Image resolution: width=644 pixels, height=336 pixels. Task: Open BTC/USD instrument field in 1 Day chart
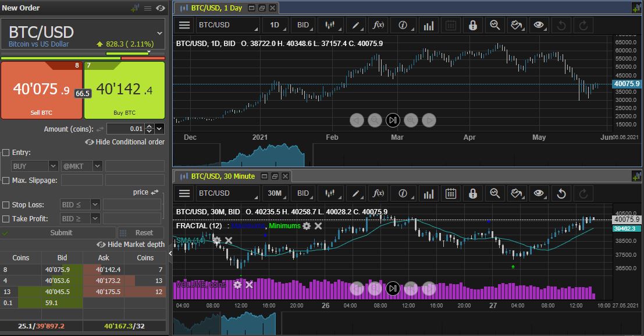pyautogui.click(x=228, y=25)
